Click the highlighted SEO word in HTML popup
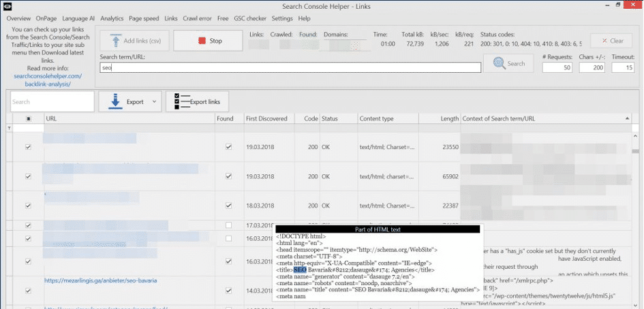The width and height of the screenshot is (644, 309). pos(300,270)
